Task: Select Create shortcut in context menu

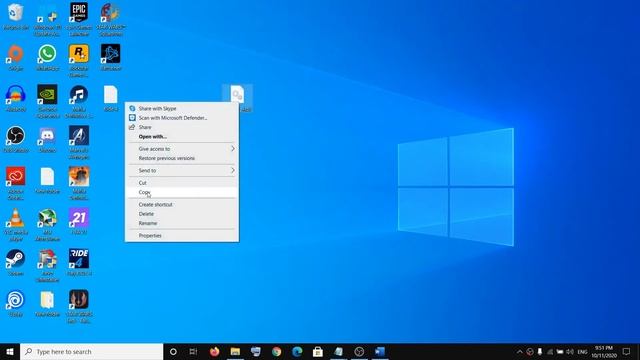Action: point(156,204)
